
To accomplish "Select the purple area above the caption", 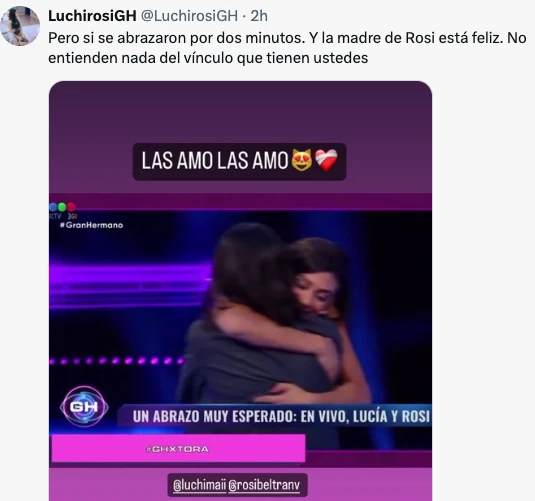I will pos(241,113).
